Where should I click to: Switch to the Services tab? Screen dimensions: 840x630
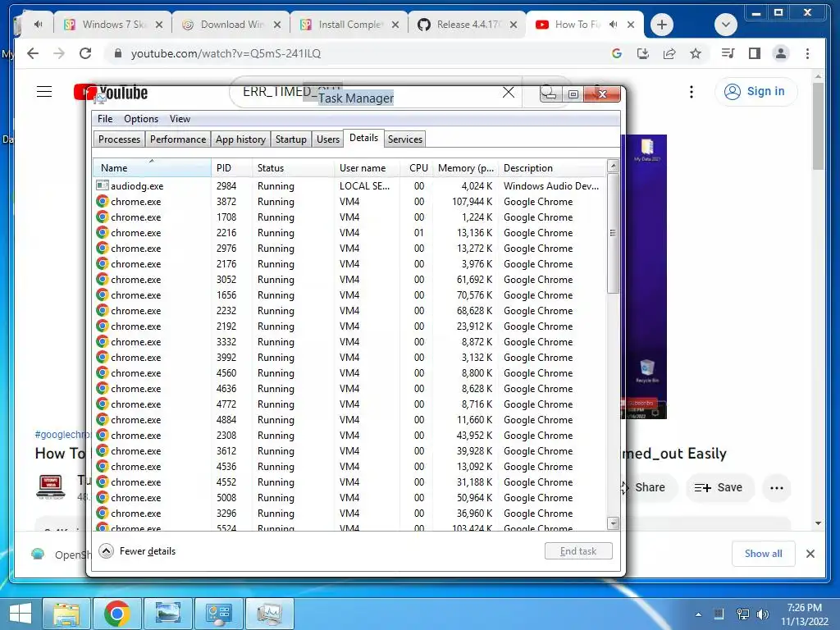click(405, 139)
